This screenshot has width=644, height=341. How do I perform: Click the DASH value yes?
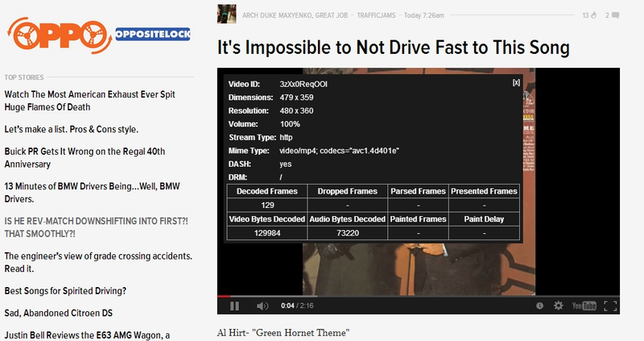tap(286, 164)
